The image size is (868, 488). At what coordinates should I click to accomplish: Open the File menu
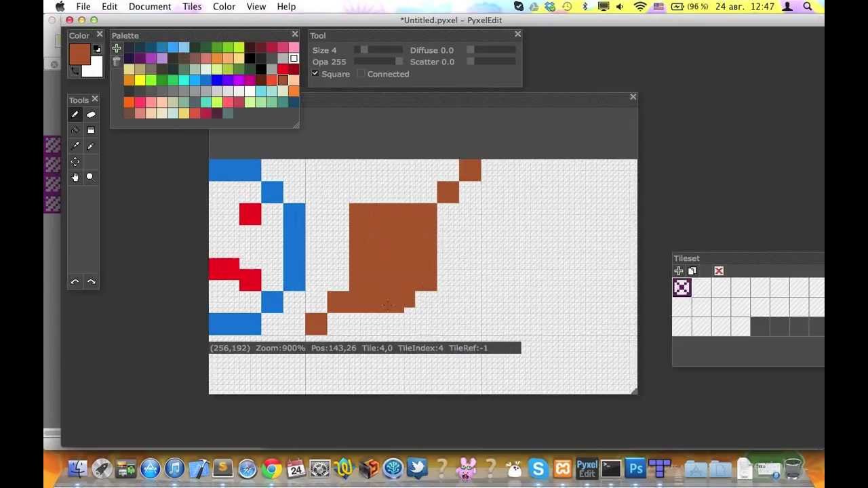click(83, 6)
